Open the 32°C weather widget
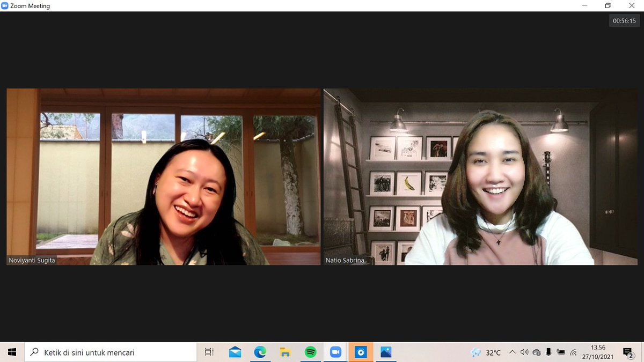Image resolution: width=644 pixels, height=362 pixels. pyautogui.click(x=485, y=352)
